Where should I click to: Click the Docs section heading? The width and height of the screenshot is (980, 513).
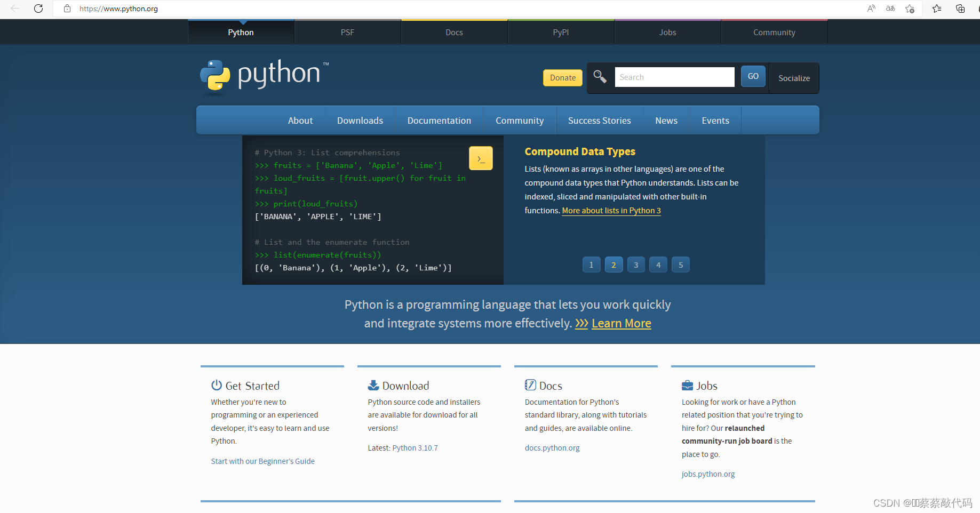coord(551,386)
